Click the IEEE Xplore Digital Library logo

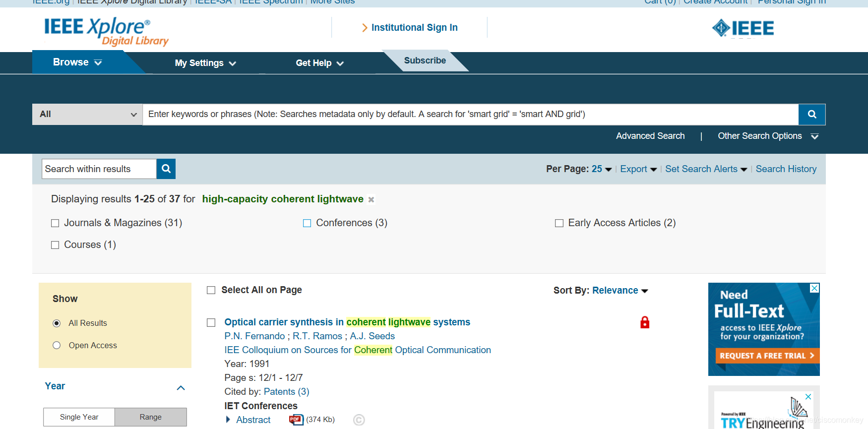tap(106, 32)
